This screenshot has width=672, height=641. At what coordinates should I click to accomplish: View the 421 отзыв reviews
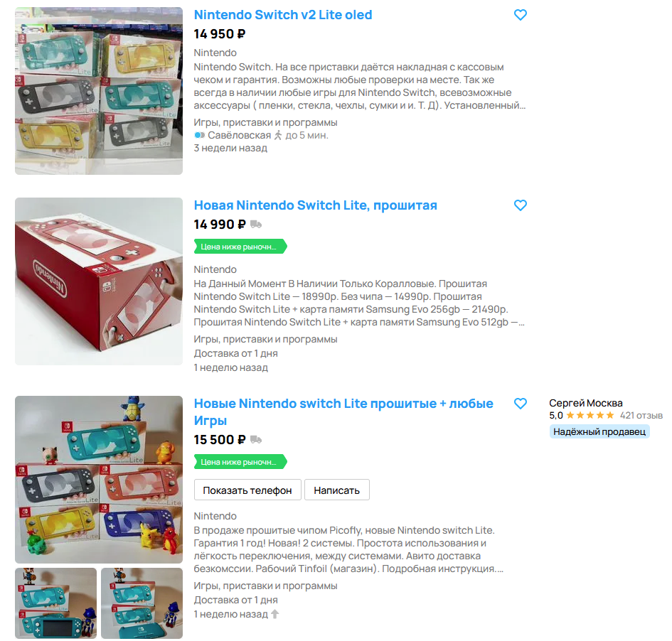[x=641, y=415]
